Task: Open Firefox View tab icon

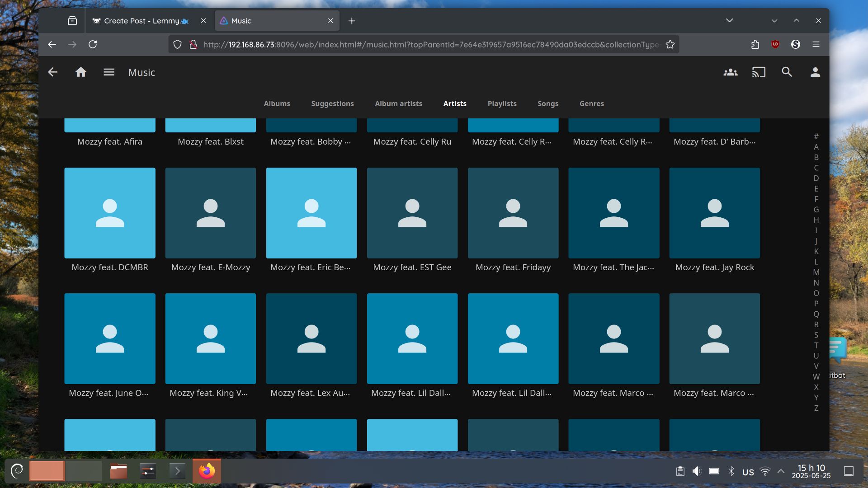Action: pos(72,21)
